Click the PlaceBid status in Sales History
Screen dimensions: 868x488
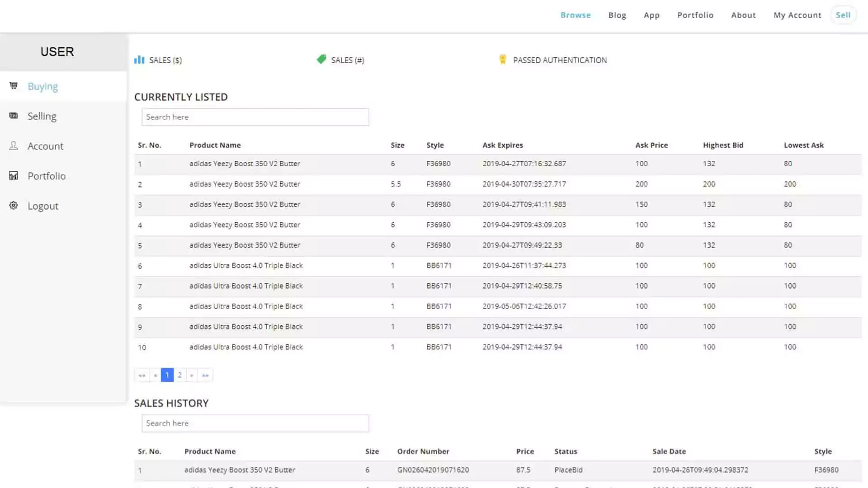tap(568, 470)
